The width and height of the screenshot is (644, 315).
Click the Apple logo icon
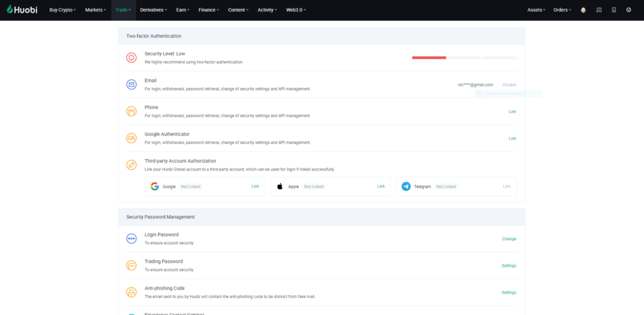click(280, 187)
